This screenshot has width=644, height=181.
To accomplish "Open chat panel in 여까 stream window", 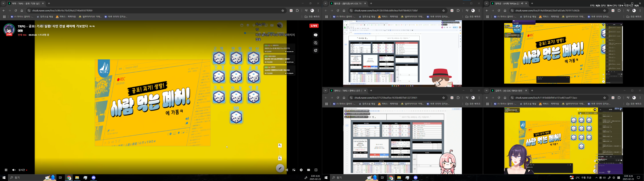I will 316,35.
